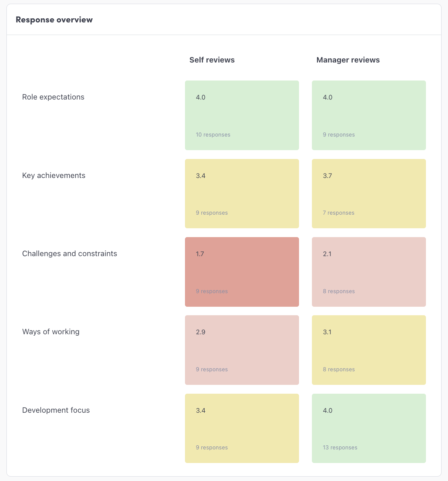Image resolution: width=448 pixels, height=481 pixels.
Task: Click the 10 responses count text
Action: coord(213,135)
